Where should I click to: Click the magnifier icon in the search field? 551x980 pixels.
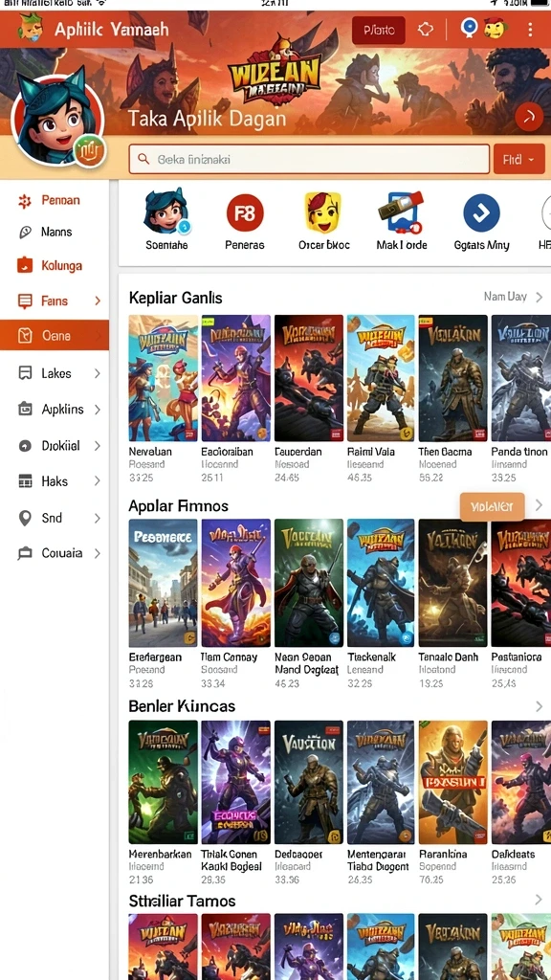coord(144,160)
